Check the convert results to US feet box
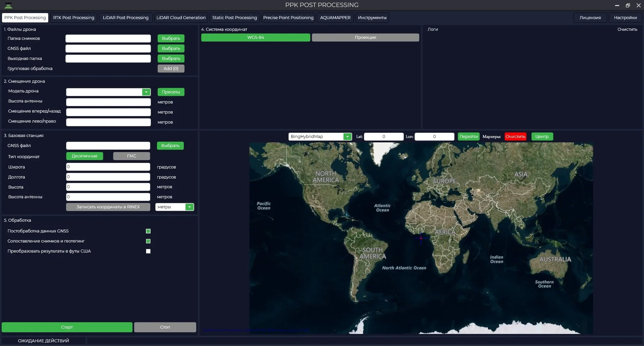Image resolution: width=644 pixels, height=346 pixels. (148, 251)
